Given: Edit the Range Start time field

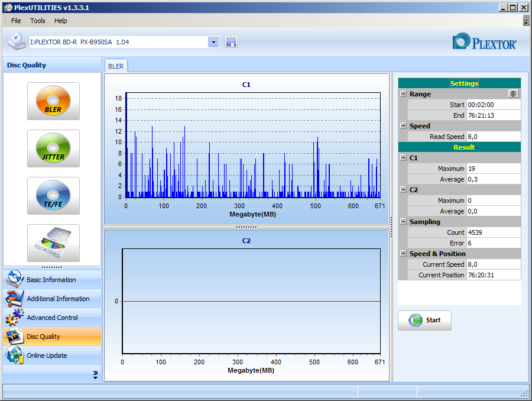Looking at the screenshot, I should (x=494, y=105).
